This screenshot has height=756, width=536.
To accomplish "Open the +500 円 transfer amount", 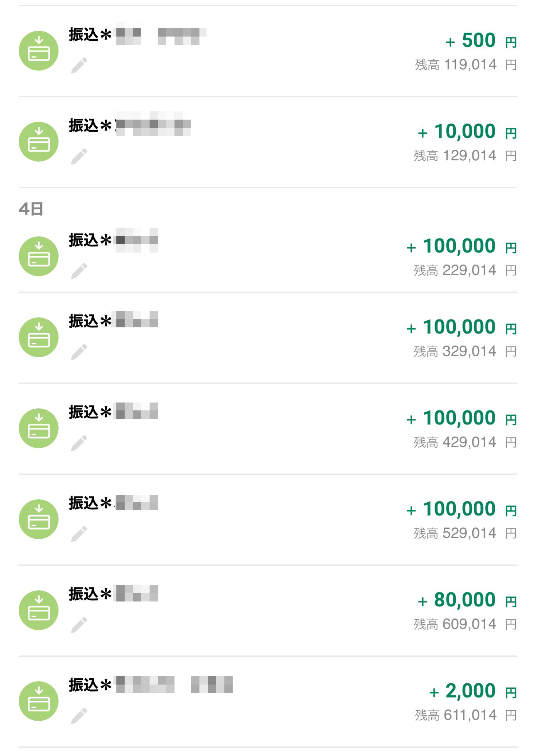I will (480, 41).
